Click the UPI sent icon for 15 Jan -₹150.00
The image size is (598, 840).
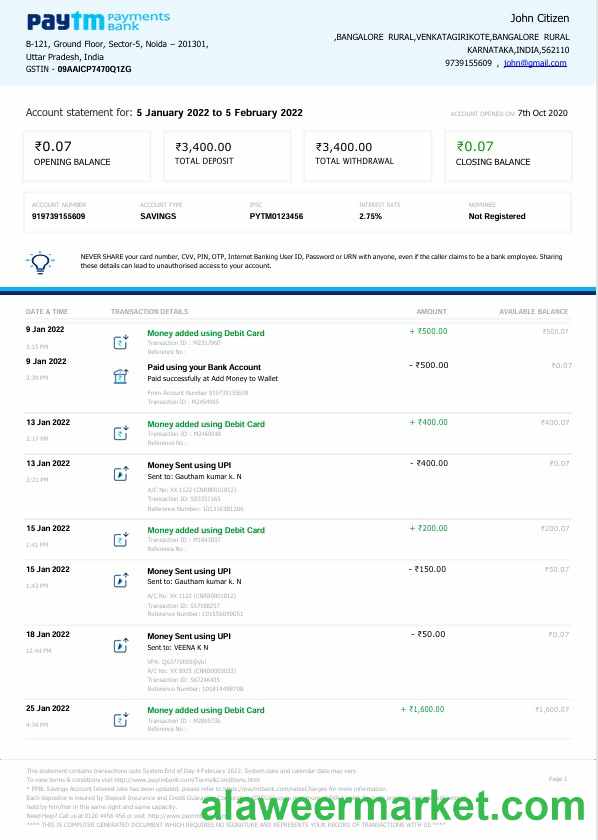[121, 580]
